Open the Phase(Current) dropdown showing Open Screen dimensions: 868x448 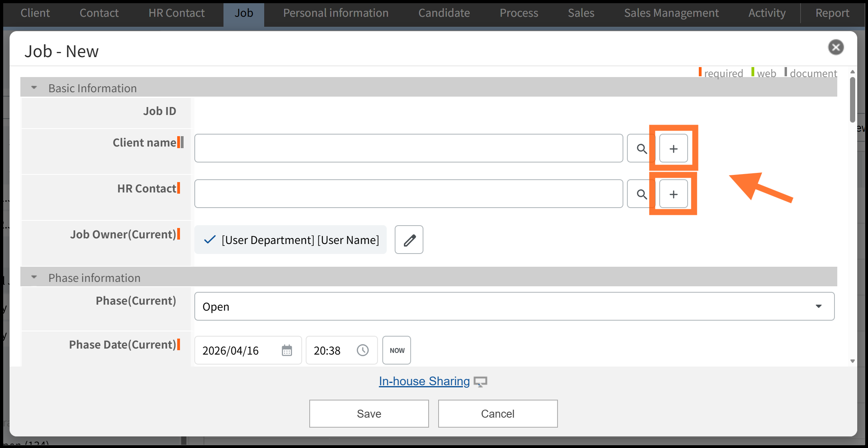pos(514,306)
